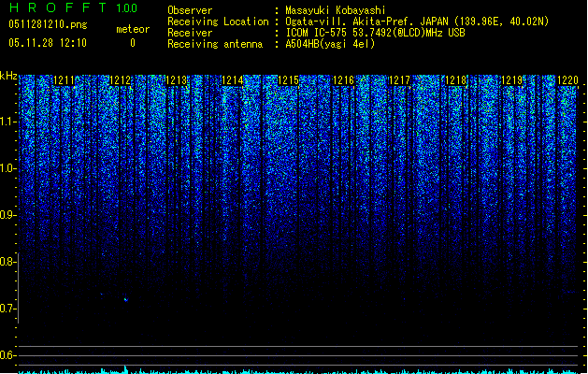Click the 1211 time marker
The image size is (588, 374).
coord(65,80)
